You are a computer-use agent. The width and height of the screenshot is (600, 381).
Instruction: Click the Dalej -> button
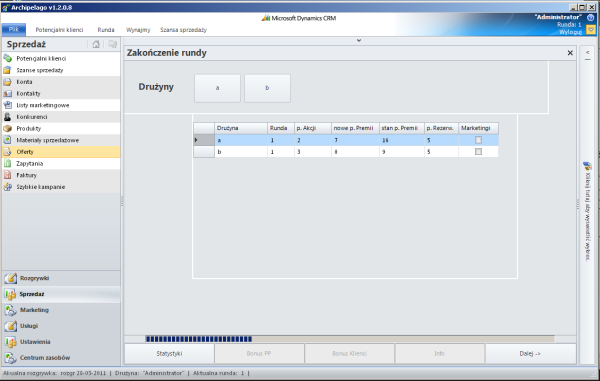click(530, 353)
